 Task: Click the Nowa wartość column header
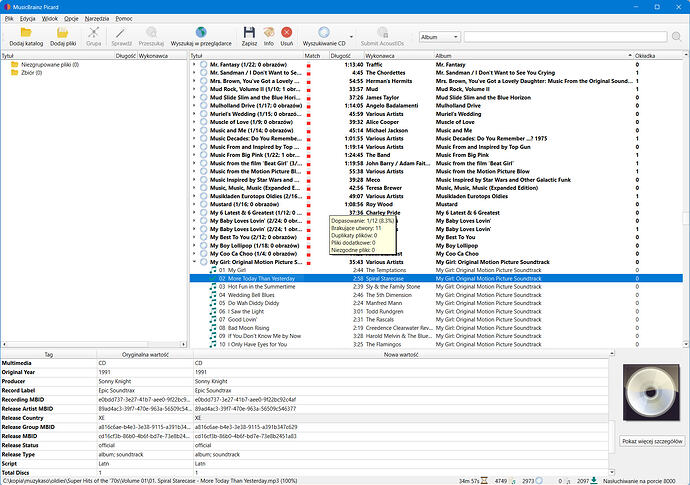click(401, 355)
